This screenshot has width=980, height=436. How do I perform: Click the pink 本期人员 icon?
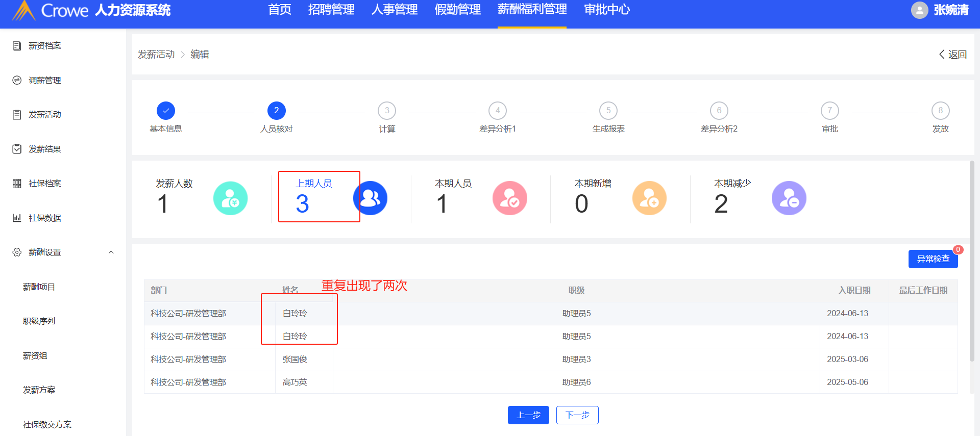click(509, 198)
